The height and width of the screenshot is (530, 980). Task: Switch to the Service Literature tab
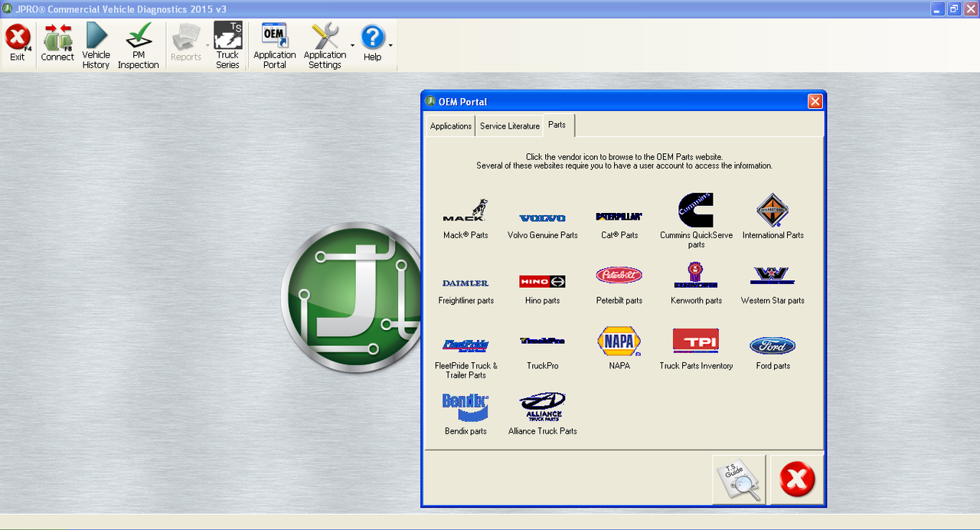(510, 126)
